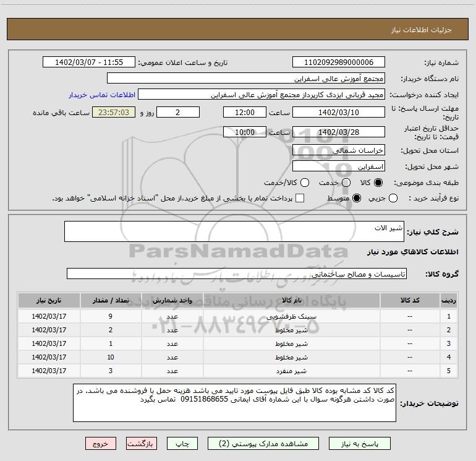Click the تاریخ نیاز column header
The width and height of the screenshot is (476, 461).
tap(49, 300)
